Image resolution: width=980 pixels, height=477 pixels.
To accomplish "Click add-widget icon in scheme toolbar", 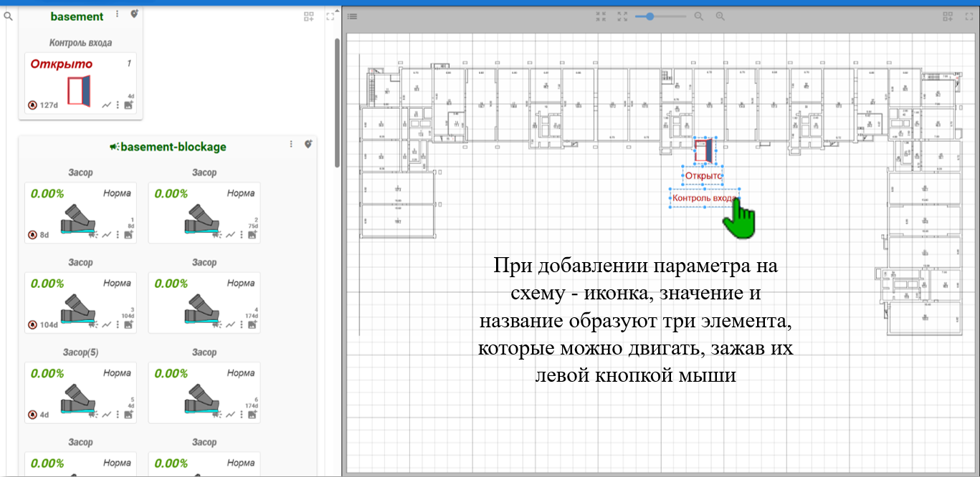I will [x=948, y=16].
